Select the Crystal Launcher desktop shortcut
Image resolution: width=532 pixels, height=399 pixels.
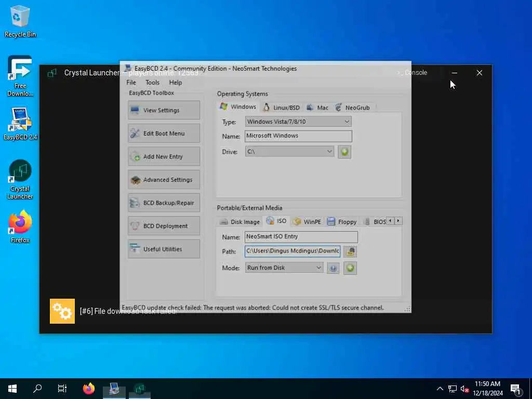point(20,179)
